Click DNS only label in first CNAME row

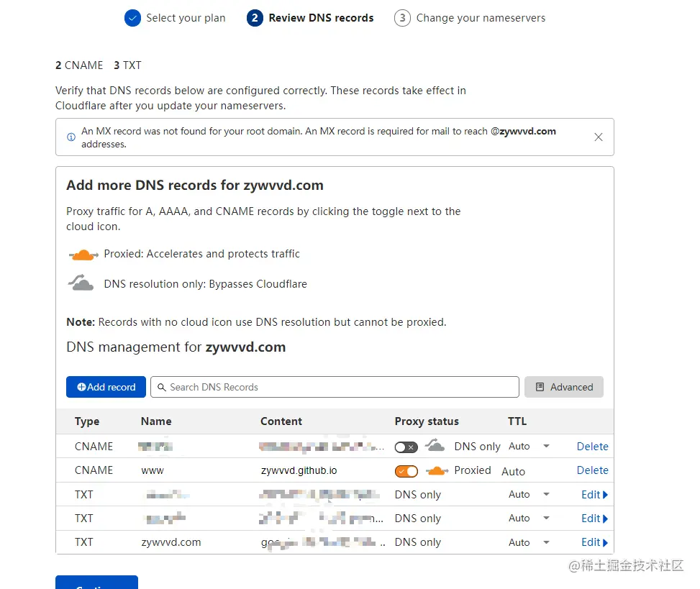pyautogui.click(x=477, y=447)
